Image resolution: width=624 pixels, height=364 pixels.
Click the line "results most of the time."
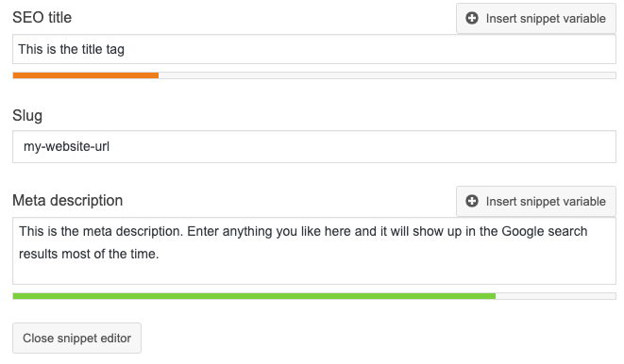pyautogui.click(x=89, y=254)
